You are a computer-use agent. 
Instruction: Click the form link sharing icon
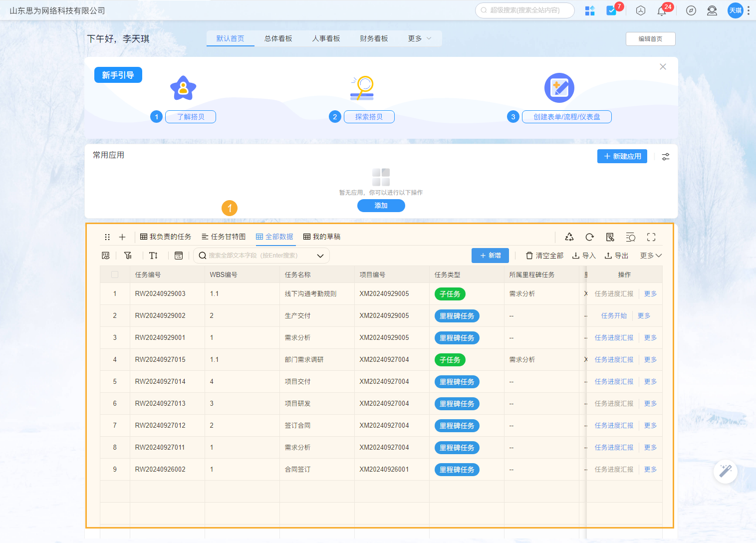tap(610, 237)
